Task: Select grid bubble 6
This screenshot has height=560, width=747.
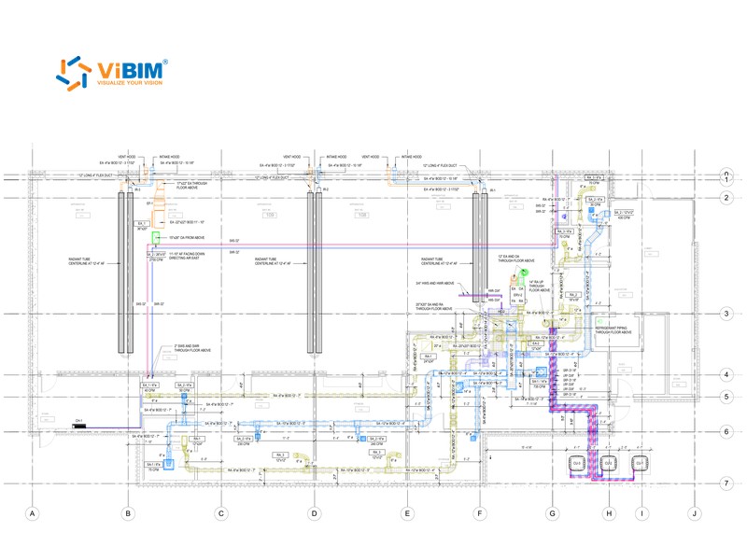Action: [x=726, y=432]
